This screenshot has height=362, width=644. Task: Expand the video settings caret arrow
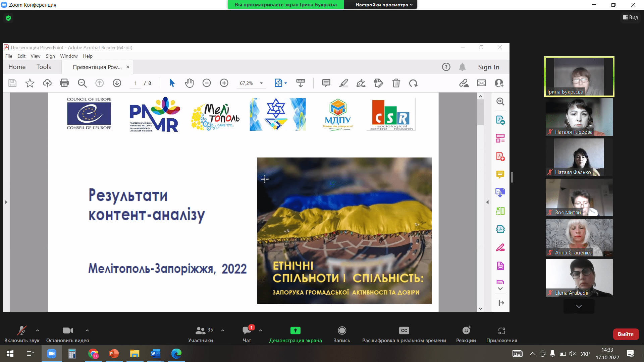point(87,330)
